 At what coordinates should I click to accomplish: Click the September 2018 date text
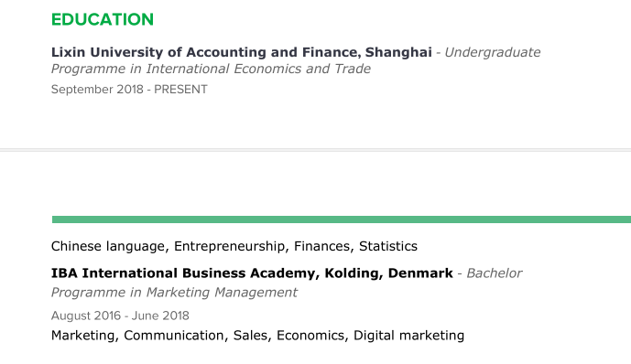click(97, 90)
